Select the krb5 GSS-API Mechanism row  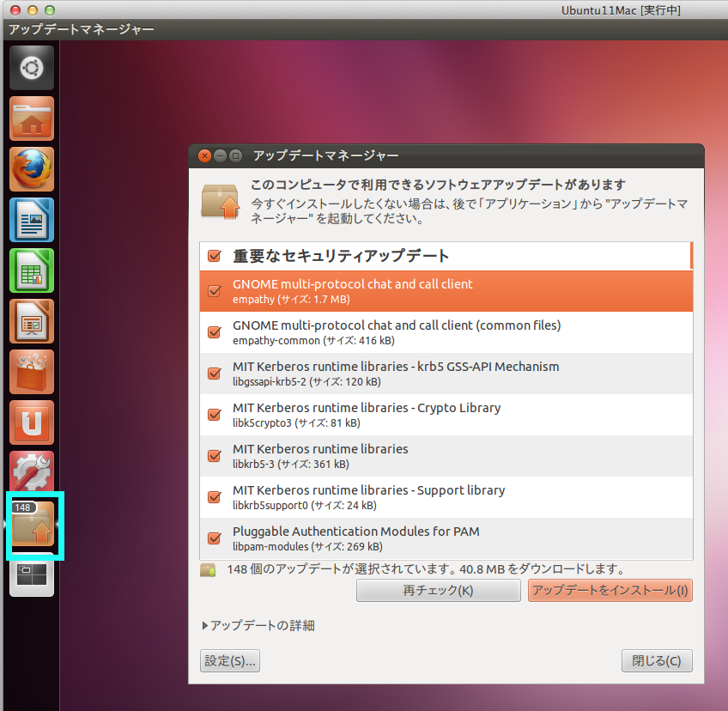tap(446, 374)
